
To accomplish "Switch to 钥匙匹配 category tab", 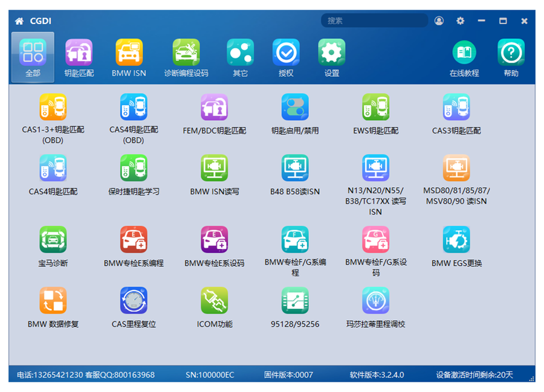I will tap(79, 57).
